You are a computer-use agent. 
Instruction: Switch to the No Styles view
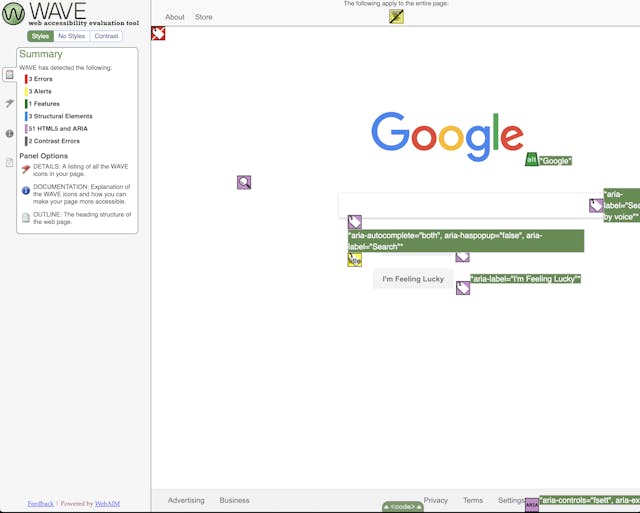(x=71, y=36)
